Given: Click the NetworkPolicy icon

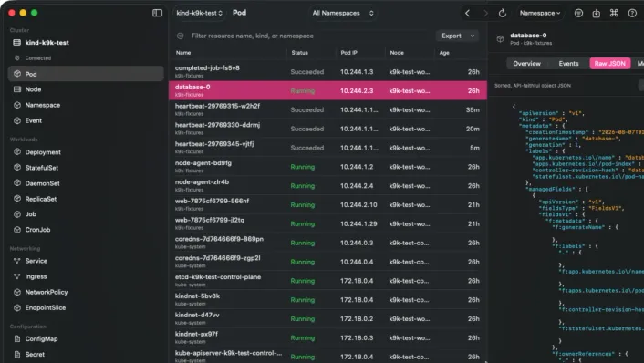Looking at the screenshot, I should click(17, 292).
